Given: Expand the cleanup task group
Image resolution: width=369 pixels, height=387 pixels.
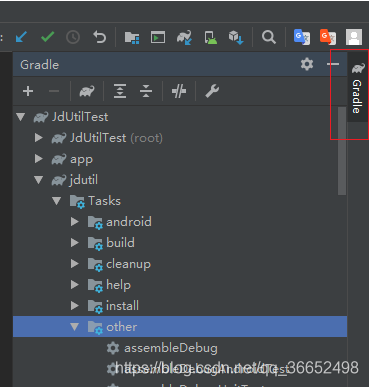Looking at the screenshot, I should click(75, 264).
